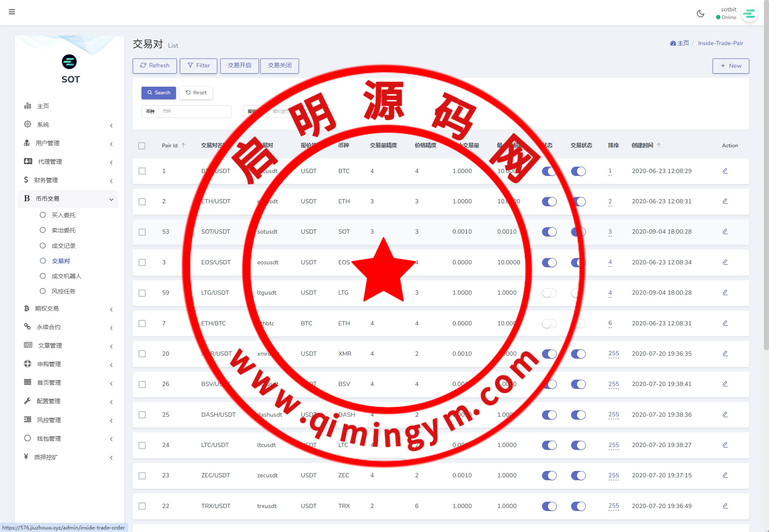Sort by 创建时间 column arrow
Image resolution: width=769 pixels, height=532 pixels.
coord(659,145)
